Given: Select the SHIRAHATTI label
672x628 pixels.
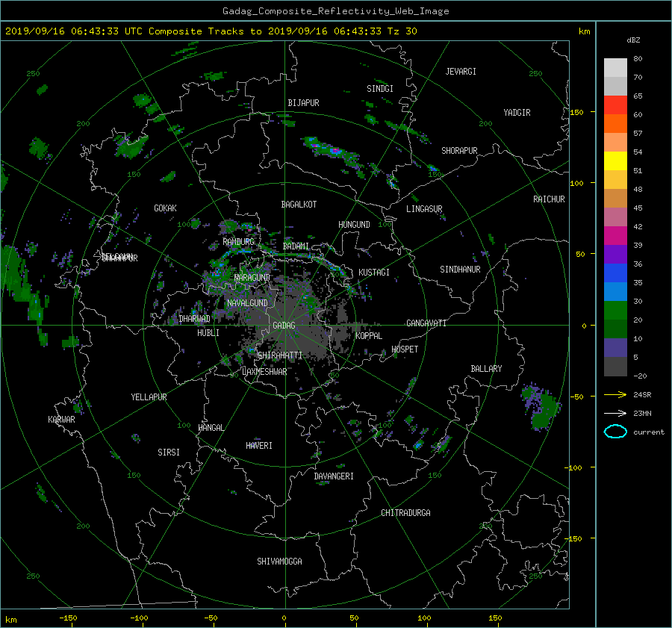Looking at the screenshot, I should 280,355.
